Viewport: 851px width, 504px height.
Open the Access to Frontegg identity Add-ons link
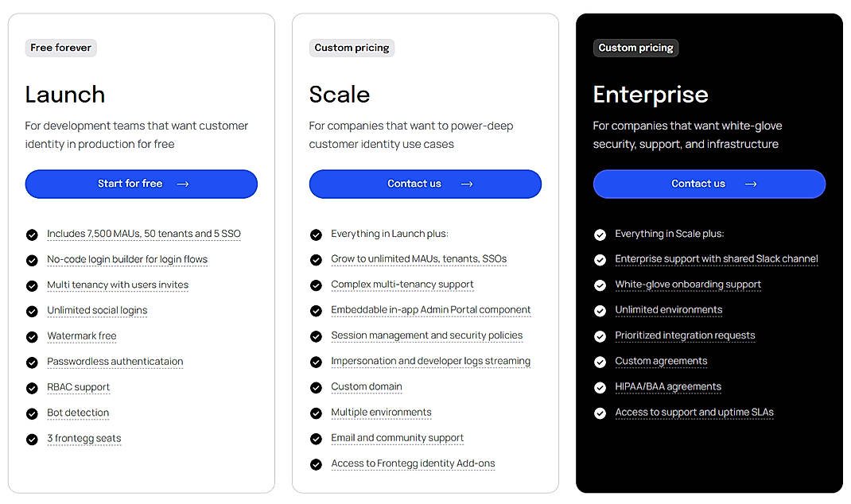413,463
